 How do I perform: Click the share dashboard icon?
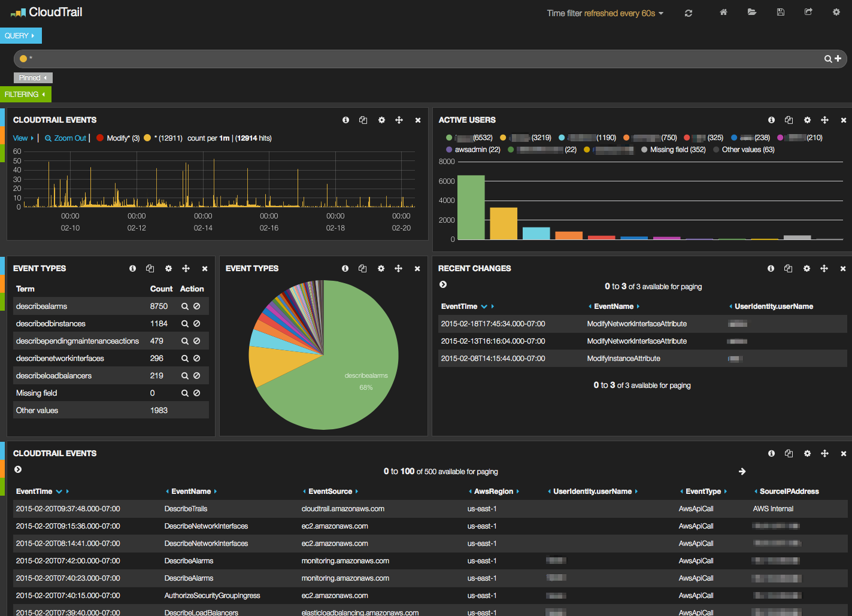(x=808, y=13)
